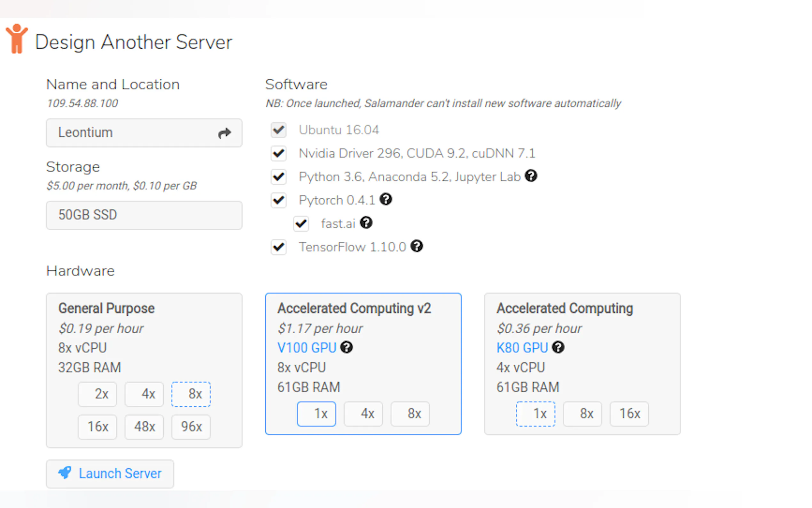Viewport: 812px width, 508px height.
Task: Toggle the fast.ai checkbox
Action: pos(301,223)
